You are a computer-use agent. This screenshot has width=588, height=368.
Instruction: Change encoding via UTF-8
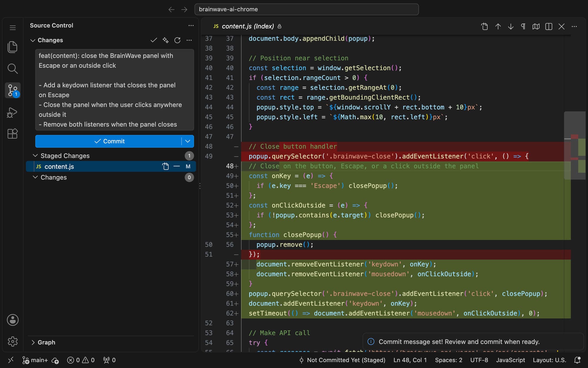(479, 360)
